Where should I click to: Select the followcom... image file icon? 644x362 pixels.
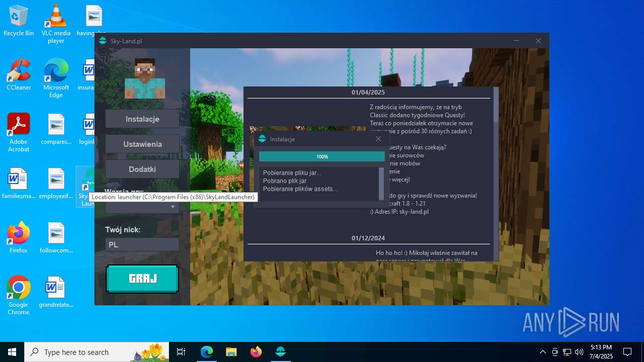(56, 238)
